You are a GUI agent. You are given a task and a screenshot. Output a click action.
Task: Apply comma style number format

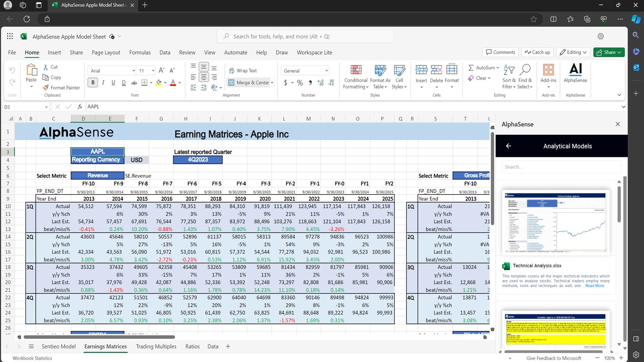(310, 83)
